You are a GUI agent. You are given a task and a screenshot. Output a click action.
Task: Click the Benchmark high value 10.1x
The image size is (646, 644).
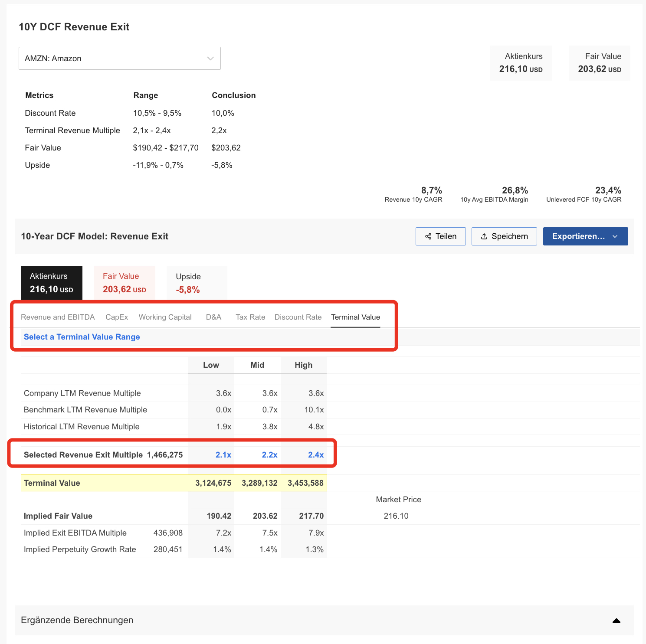coord(314,410)
